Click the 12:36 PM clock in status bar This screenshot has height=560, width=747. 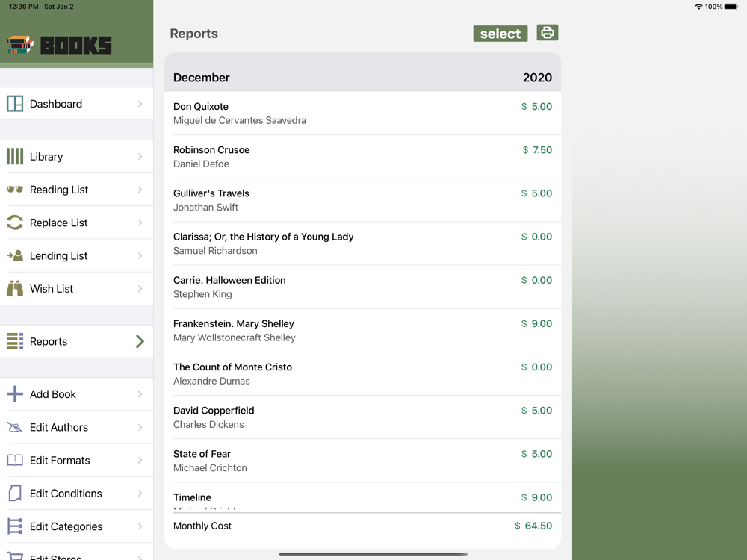(24, 7)
